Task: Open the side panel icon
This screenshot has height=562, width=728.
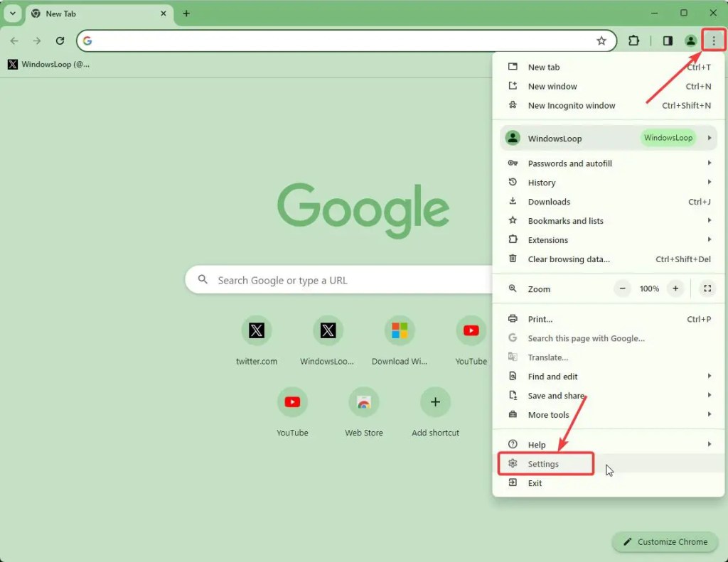Action: point(668,40)
